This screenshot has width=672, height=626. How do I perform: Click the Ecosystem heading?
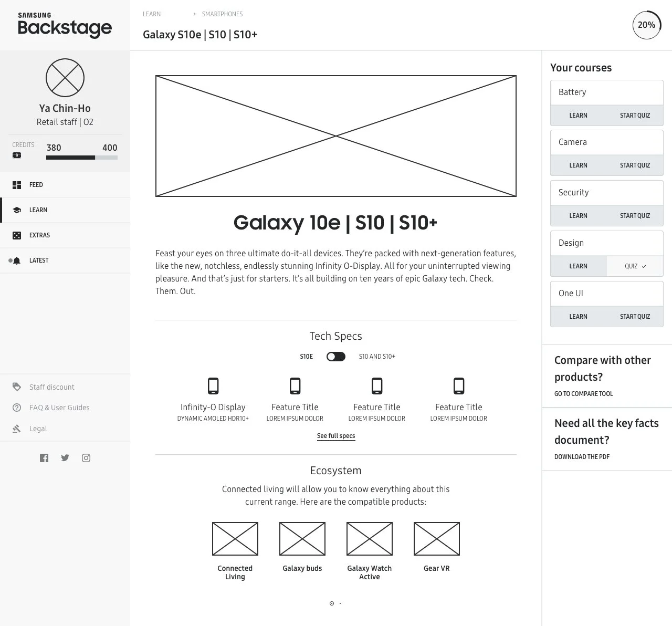point(336,471)
